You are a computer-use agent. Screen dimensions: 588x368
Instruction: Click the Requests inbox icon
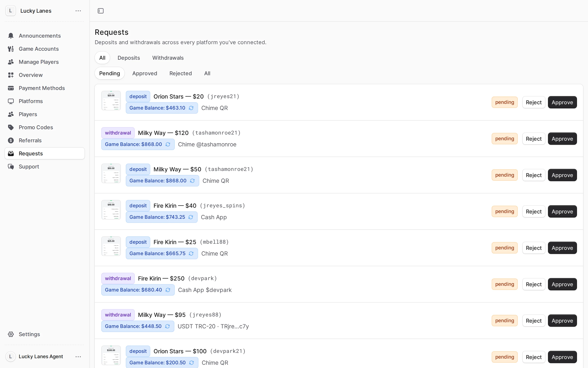click(11, 154)
